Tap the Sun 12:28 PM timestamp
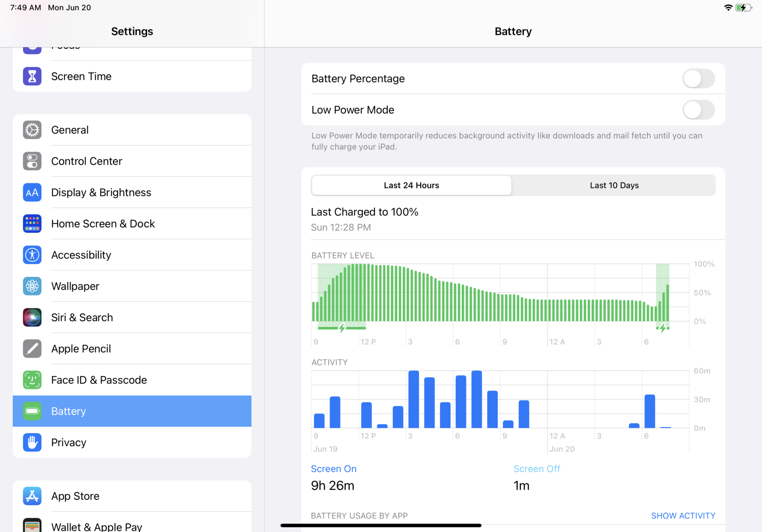The height and width of the screenshot is (532, 762). click(341, 227)
